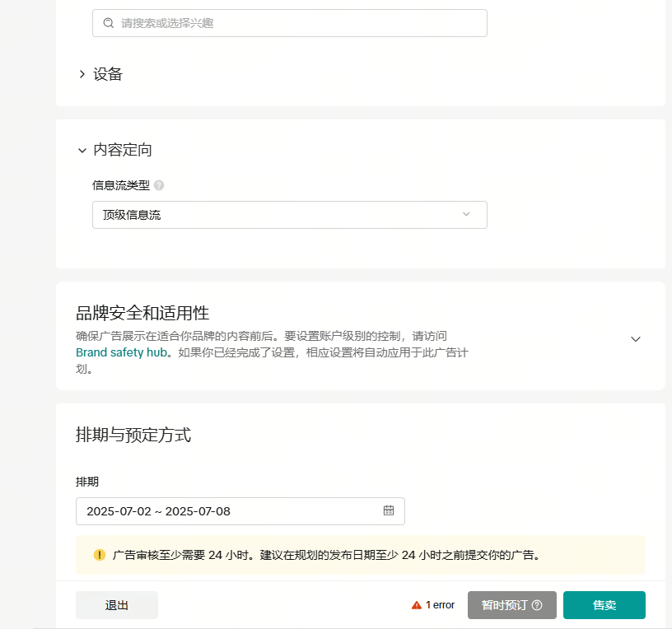Screen dimensions: 672x629
Task: Open the Brand safety hub link
Action: [x=121, y=352]
